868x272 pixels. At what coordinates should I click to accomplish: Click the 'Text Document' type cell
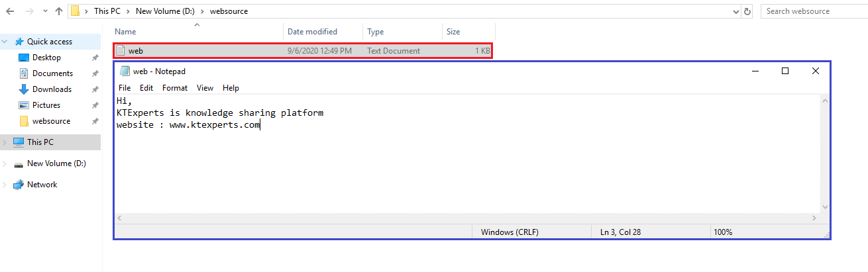394,50
